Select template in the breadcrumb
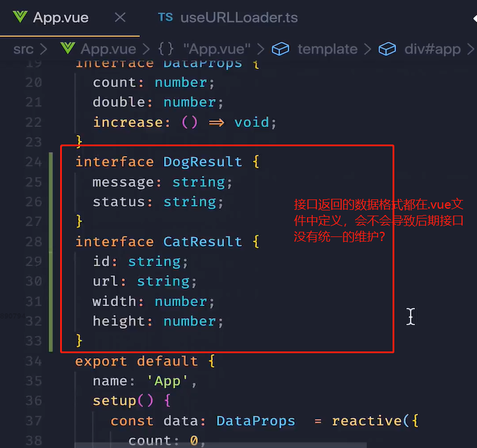 [x=328, y=49]
